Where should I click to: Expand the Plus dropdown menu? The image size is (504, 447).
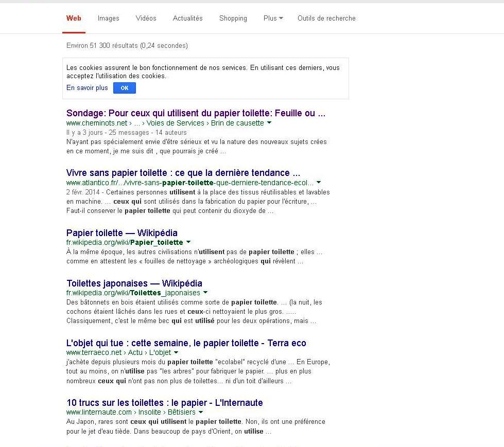tap(273, 18)
